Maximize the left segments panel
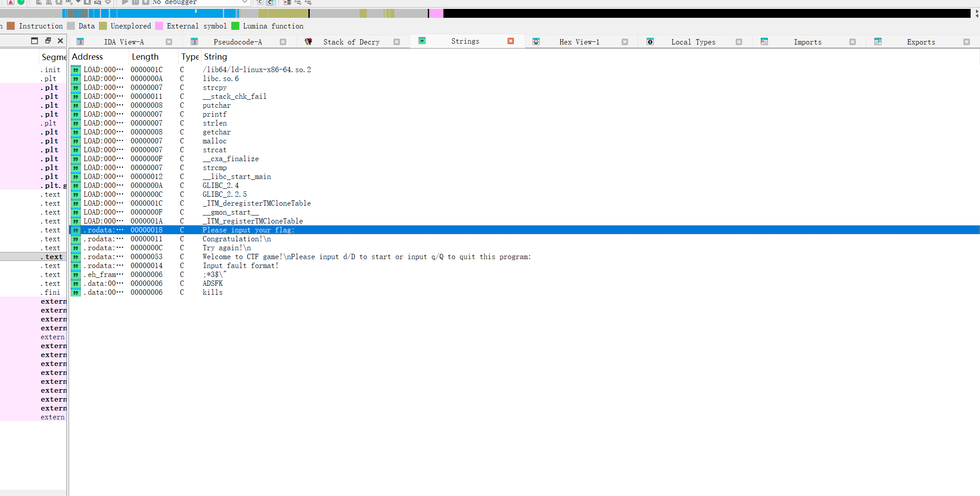980x496 pixels. pos(34,41)
